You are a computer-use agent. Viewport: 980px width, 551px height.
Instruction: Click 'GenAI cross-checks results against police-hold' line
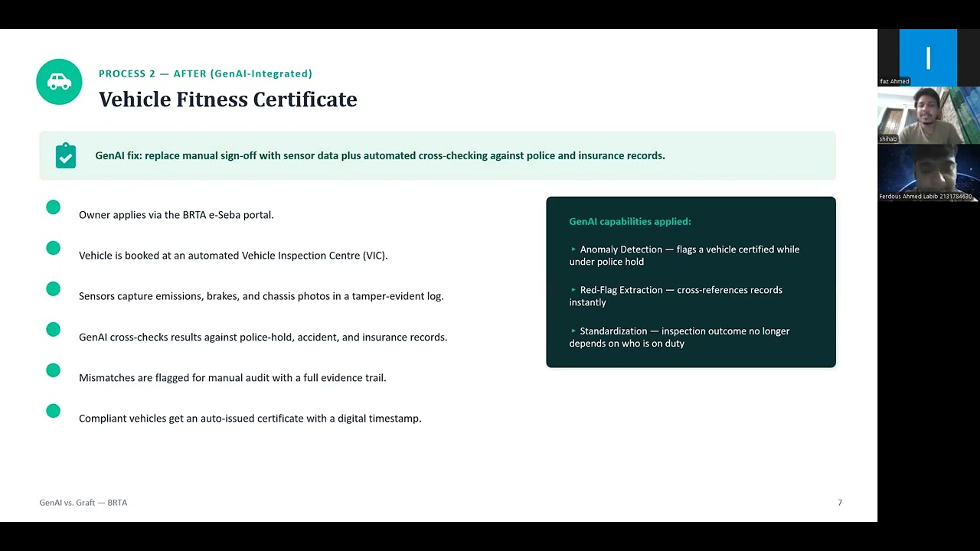pyautogui.click(x=263, y=337)
